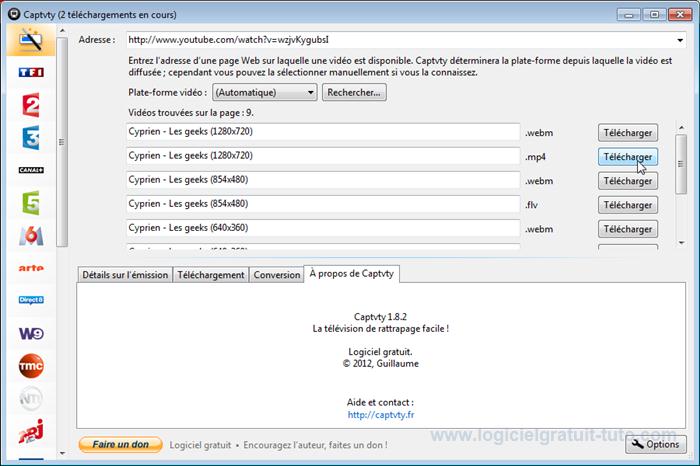Open the NT1 channel
This screenshot has height=466, width=700.
(31, 398)
